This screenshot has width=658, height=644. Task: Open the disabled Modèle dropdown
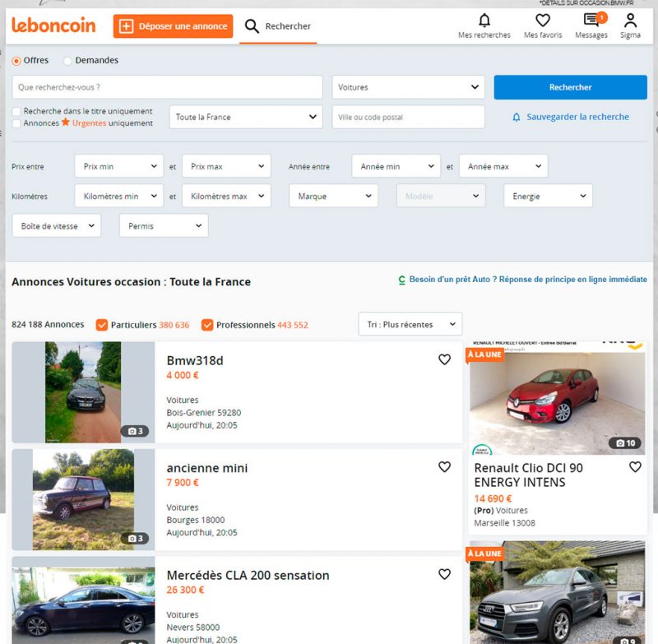[x=441, y=196]
